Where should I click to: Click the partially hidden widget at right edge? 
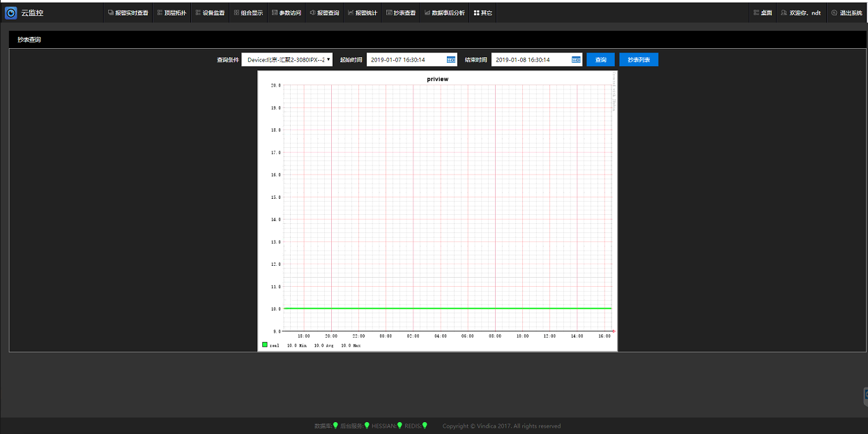[x=865, y=396]
